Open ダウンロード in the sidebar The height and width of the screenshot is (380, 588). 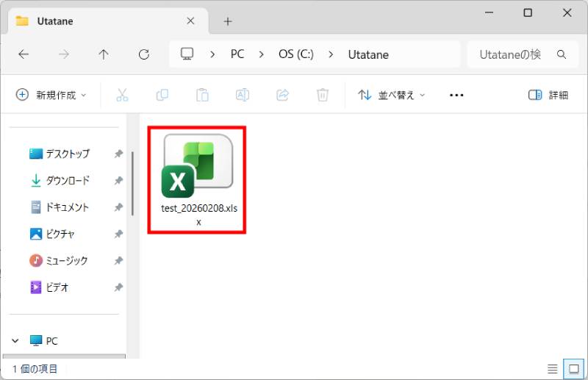[67, 180]
